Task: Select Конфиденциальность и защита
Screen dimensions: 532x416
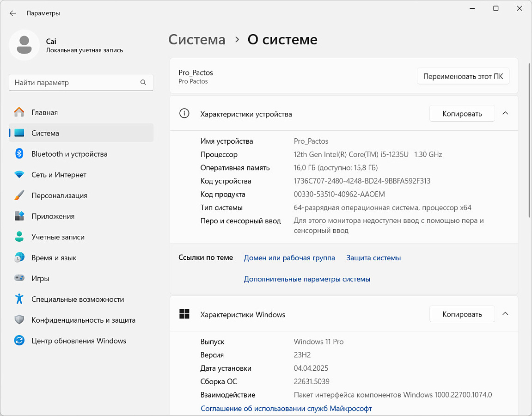Action: pos(81,320)
